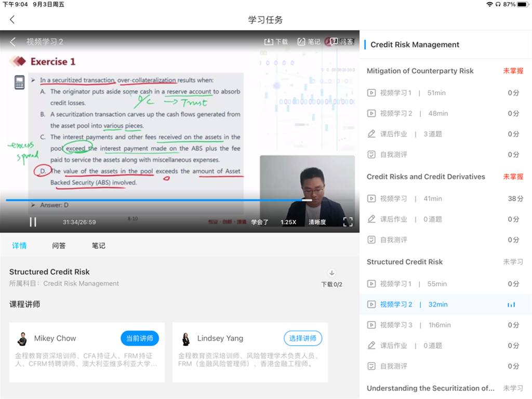This screenshot has height=399, width=532.
Task: Tap the back chevron next to 视频学习 2 in the video
Action: pos(12,42)
